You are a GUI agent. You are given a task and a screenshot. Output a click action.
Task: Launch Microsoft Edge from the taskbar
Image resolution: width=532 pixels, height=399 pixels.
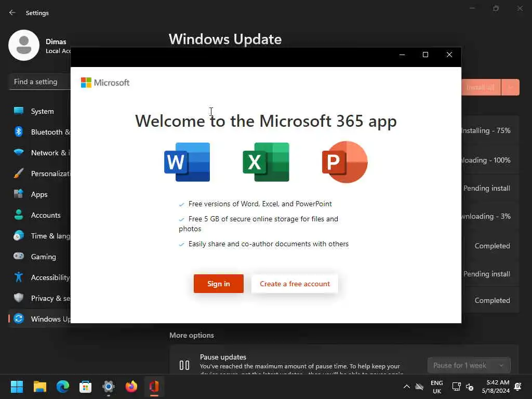pos(62,387)
